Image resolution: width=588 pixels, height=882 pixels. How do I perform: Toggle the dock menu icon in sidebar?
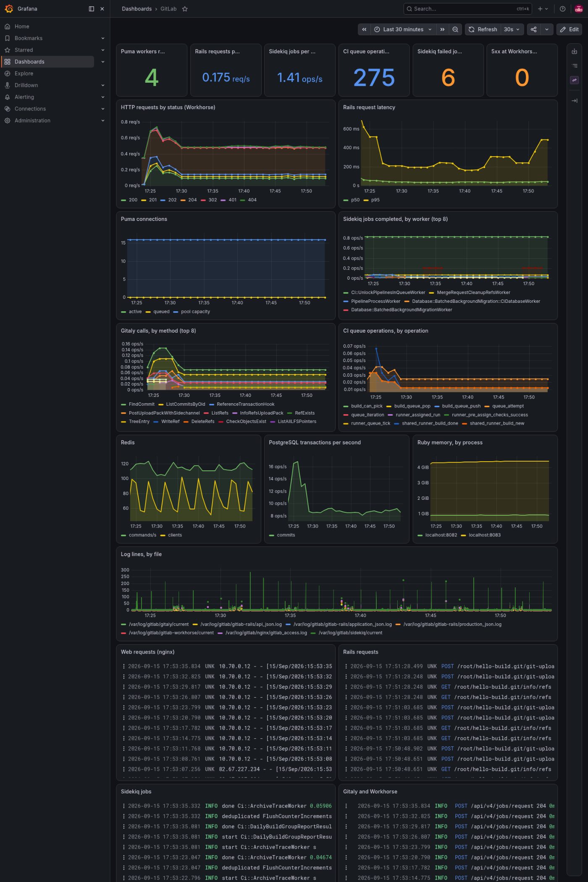pos(92,9)
